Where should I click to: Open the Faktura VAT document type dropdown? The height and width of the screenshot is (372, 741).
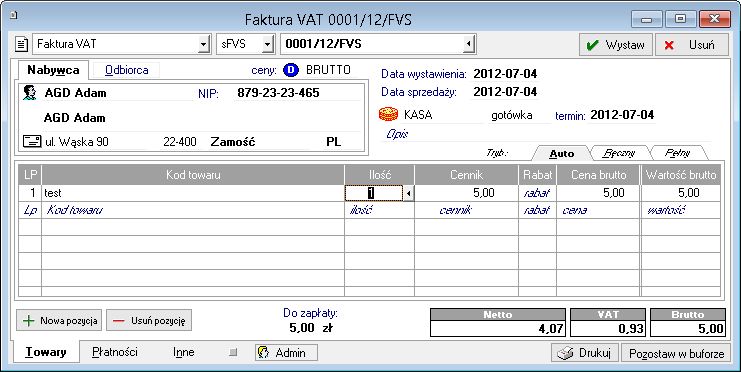pyautogui.click(x=203, y=44)
